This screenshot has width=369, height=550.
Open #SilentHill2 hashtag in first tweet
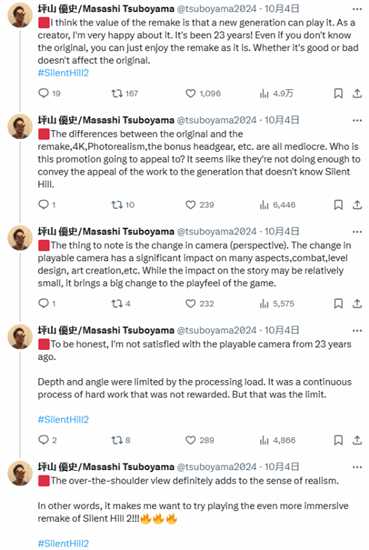[x=63, y=73]
